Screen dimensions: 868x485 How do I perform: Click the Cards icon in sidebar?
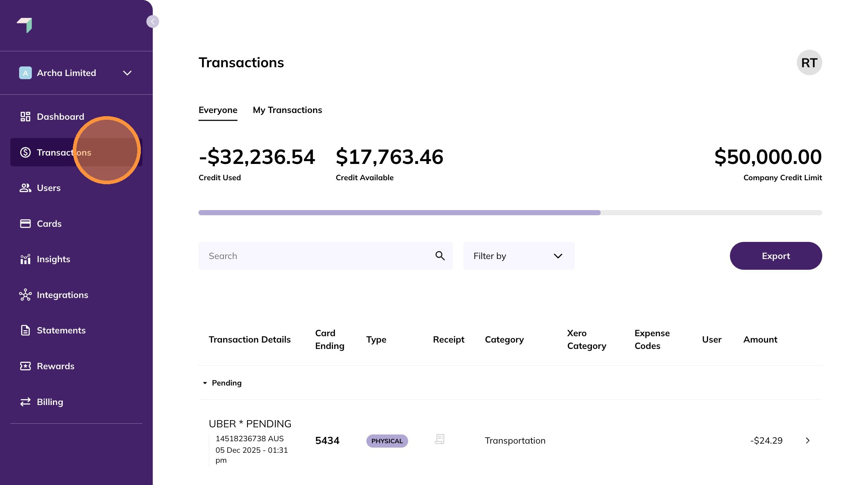pos(25,224)
